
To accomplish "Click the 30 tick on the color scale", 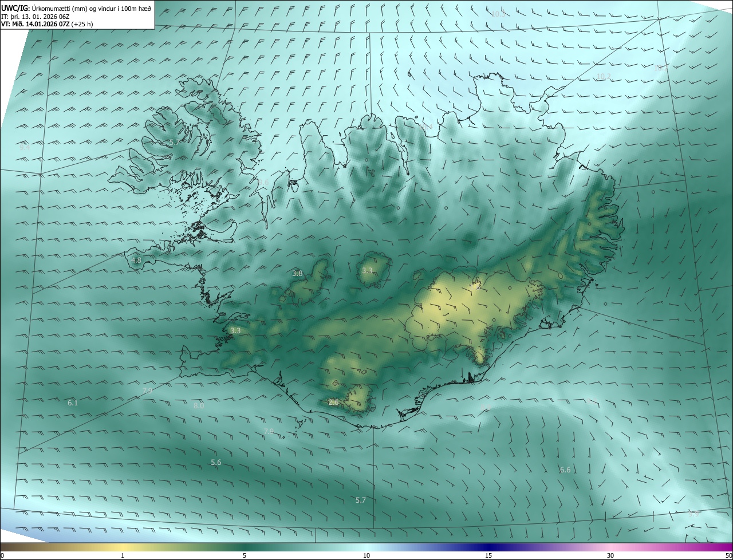I will point(610,555).
